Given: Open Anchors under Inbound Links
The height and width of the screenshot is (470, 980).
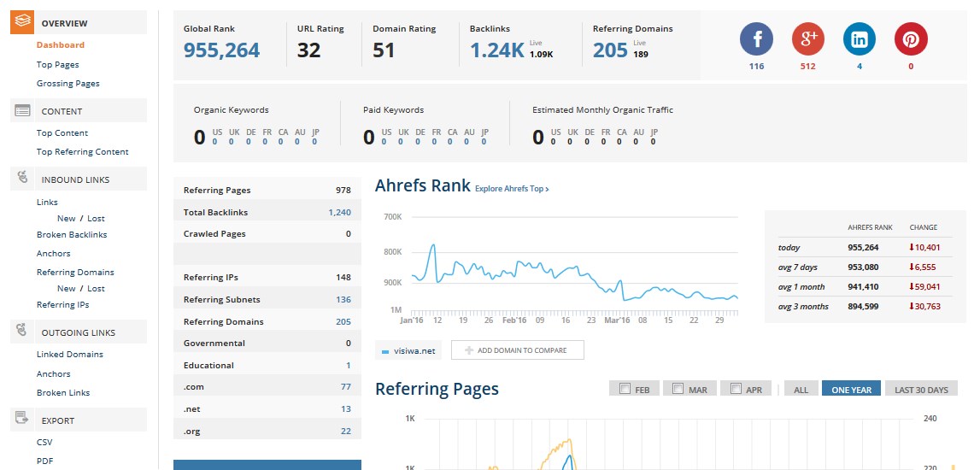Looking at the screenshot, I should (x=53, y=253).
